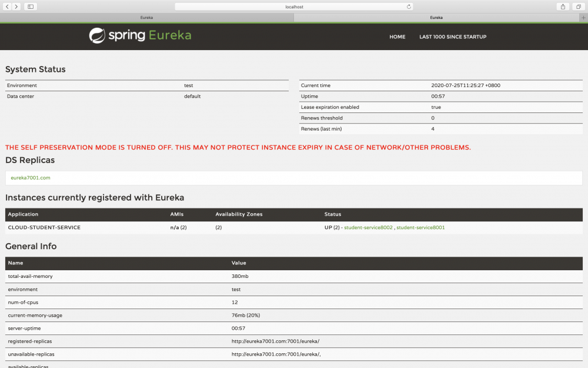
Task: Open LAST 1000 SINCE STARTUP
Action: click(x=453, y=37)
